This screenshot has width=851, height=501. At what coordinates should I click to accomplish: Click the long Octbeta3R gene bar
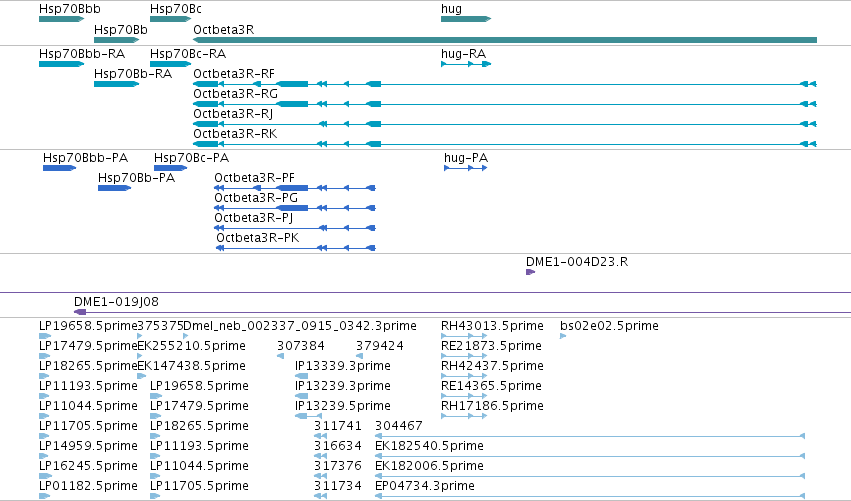[505, 40]
